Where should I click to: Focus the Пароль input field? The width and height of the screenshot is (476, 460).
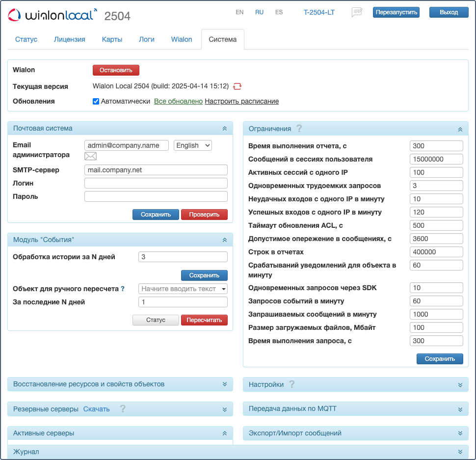pos(156,197)
